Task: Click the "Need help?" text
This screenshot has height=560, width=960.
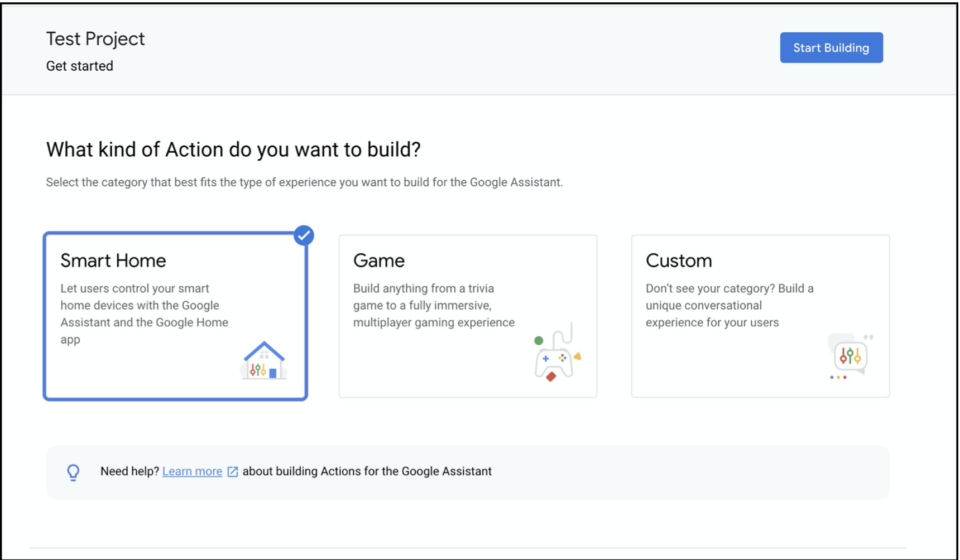Action: coord(129,471)
